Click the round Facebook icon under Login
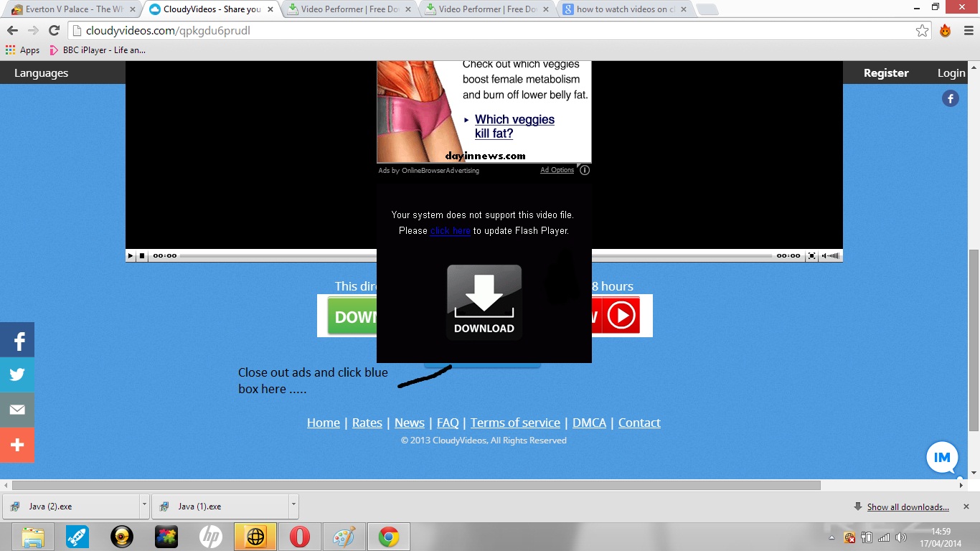Screen dimensions: 980x551 tap(950, 99)
